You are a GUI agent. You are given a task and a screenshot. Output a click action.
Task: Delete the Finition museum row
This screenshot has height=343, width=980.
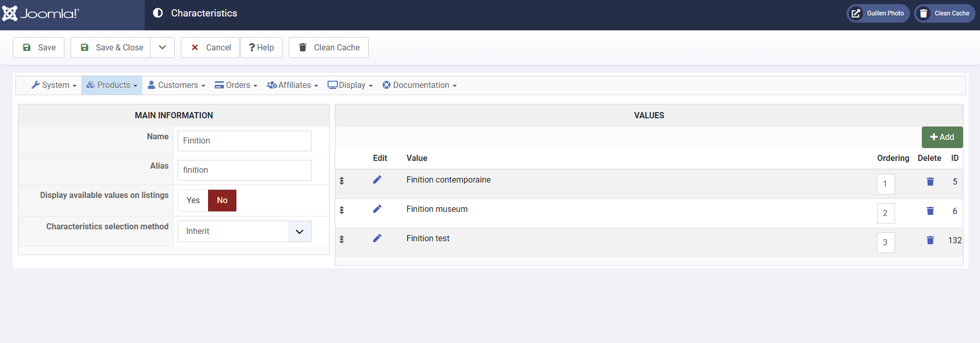930,211
